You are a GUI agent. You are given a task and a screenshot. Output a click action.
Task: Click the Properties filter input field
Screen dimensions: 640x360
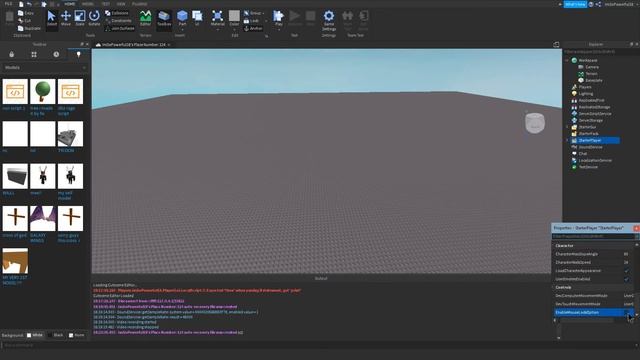point(594,236)
